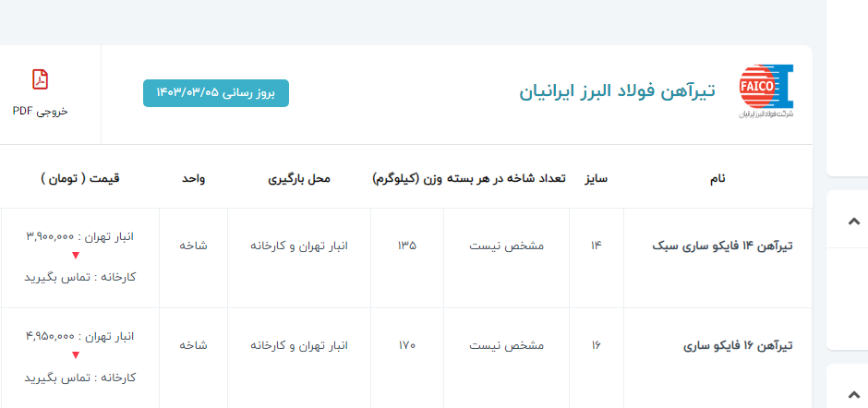868x408 pixels.
Task: Click red price-drop arrow in تیرآهن ۱۶ row
Action: coord(76,355)
